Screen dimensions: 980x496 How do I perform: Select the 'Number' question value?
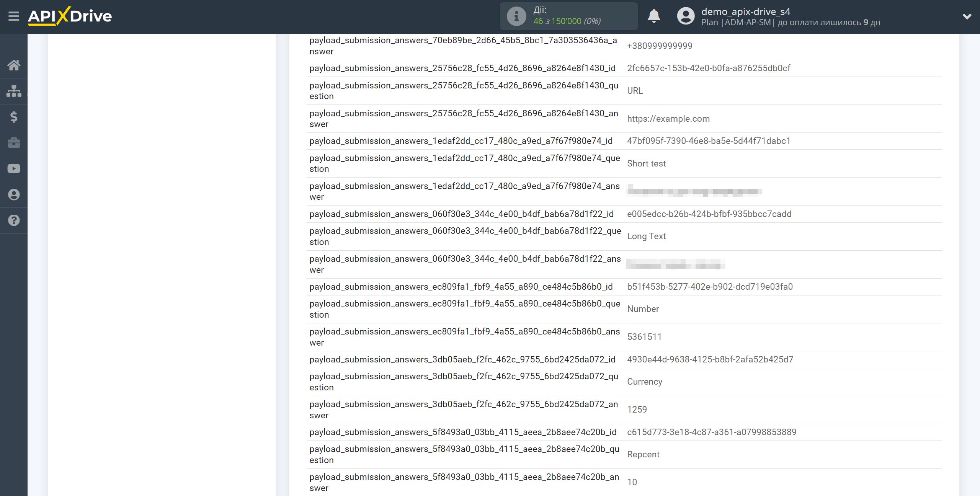tap(643, 309)
